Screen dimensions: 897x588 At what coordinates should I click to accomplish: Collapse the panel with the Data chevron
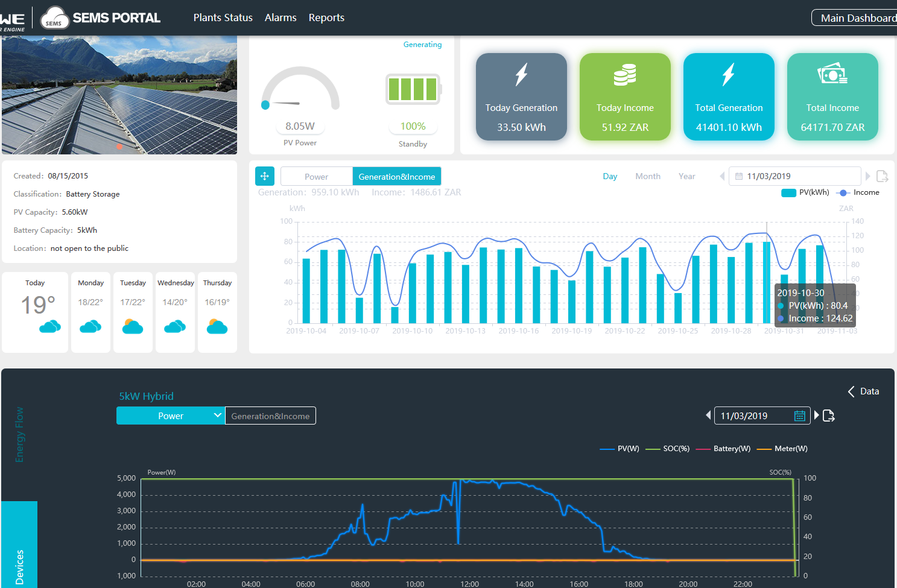tap(863, 391)
